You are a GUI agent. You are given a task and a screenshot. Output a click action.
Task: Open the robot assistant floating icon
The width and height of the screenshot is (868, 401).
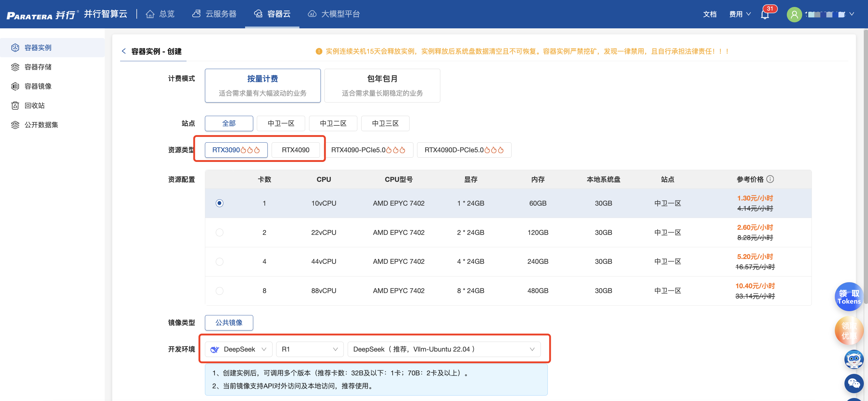click(854, 359)
